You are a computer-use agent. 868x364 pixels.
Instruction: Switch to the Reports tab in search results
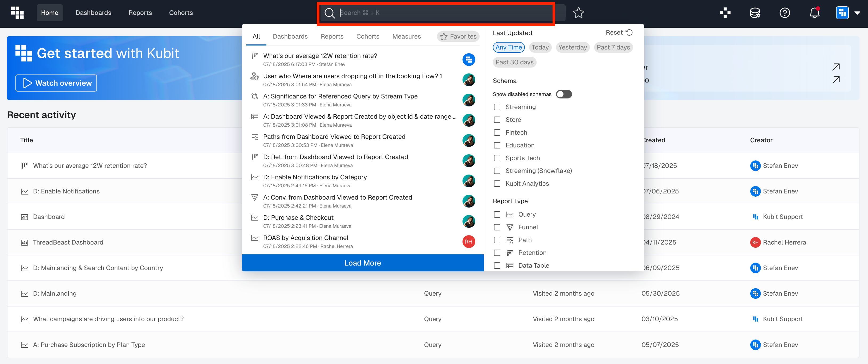(x=332, y=36)
